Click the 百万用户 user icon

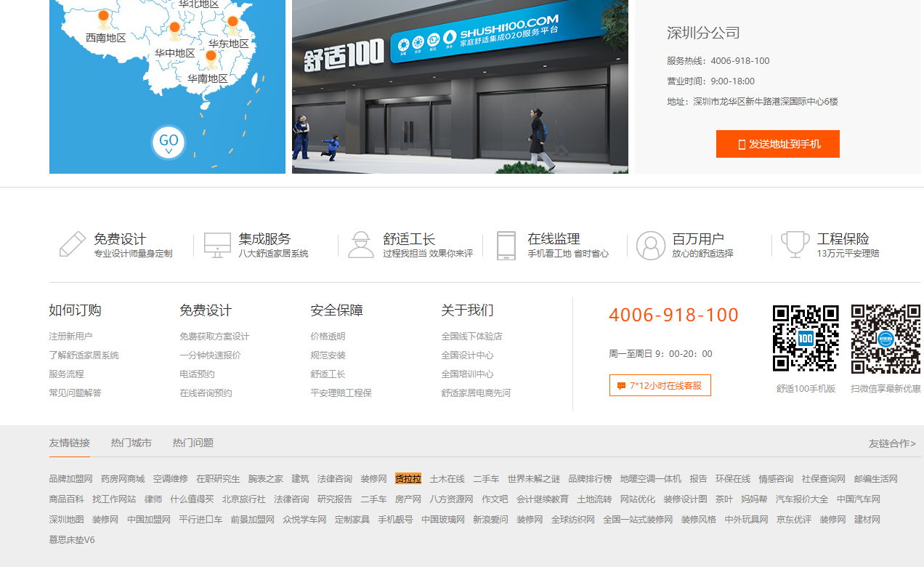tap(649, 245)
